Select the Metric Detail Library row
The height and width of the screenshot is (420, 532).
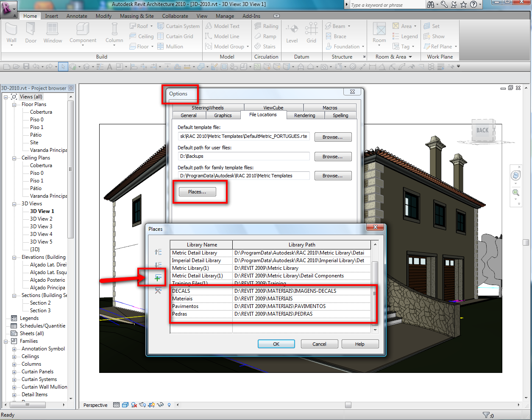tap(270, 253)
